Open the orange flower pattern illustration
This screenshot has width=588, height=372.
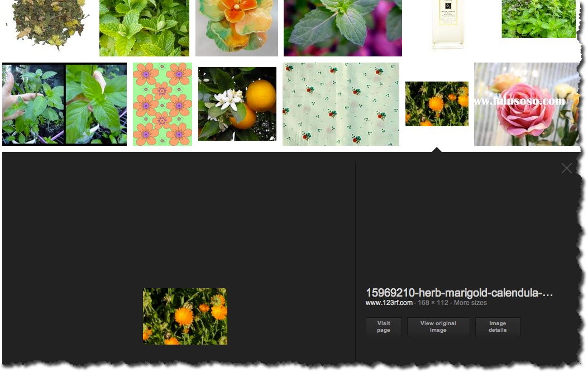(162, 103)
